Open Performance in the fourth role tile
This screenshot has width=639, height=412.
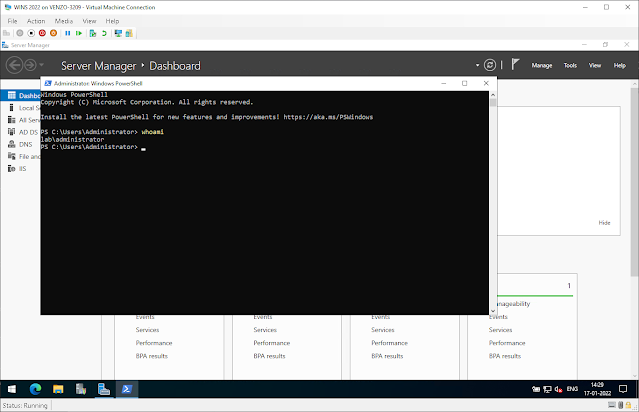coord(507,343)
